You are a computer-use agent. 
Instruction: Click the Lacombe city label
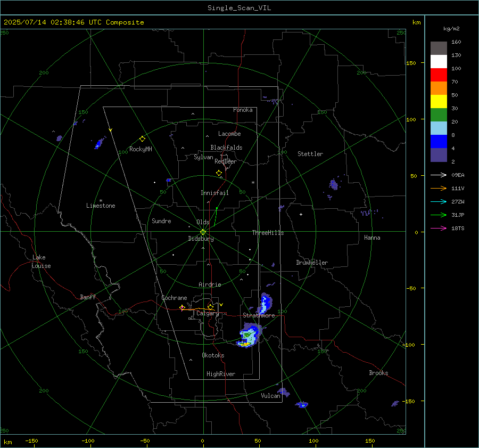[229, 134]
